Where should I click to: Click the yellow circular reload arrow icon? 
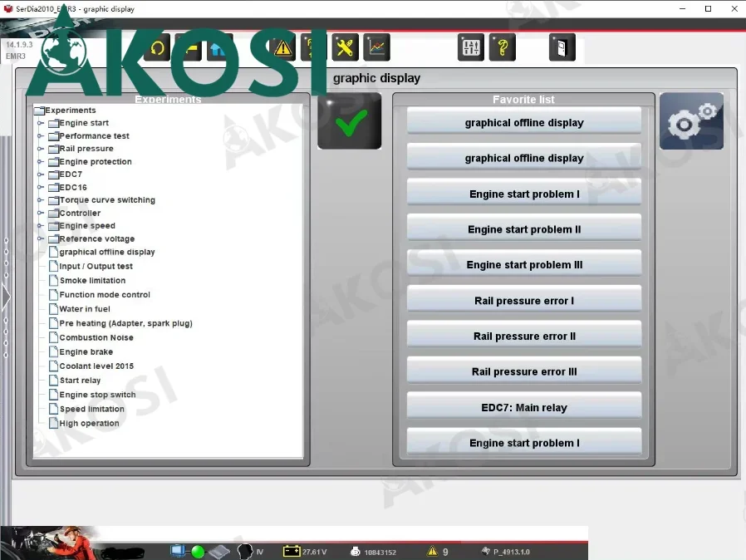coord(157,47)
